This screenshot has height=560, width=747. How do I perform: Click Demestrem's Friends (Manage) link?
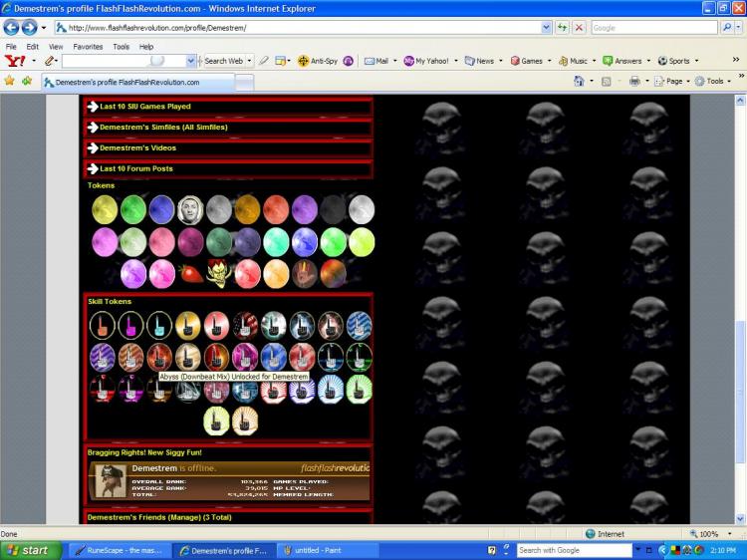[x=159, y=517]
